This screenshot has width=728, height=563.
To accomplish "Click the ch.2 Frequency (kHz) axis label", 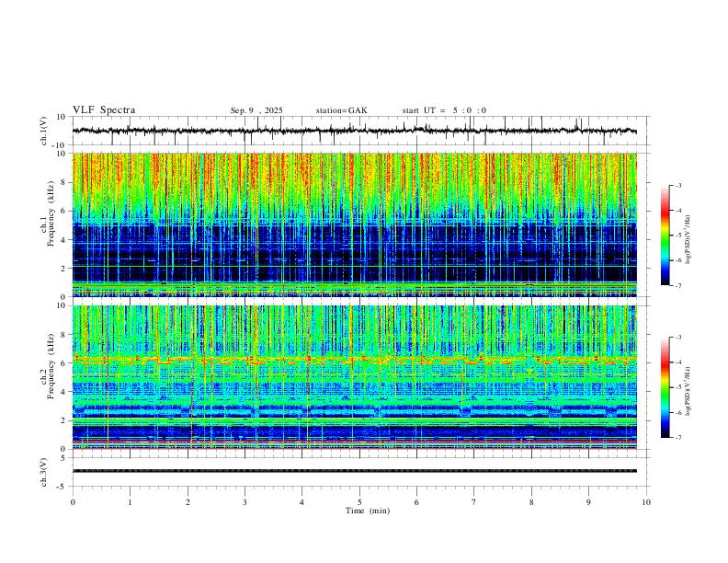I will 48,366.
